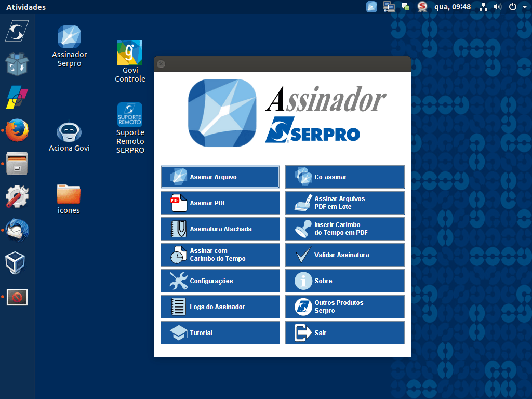532x399 pixels.
Task: Open Logs do Assinador
Action: 220,307
